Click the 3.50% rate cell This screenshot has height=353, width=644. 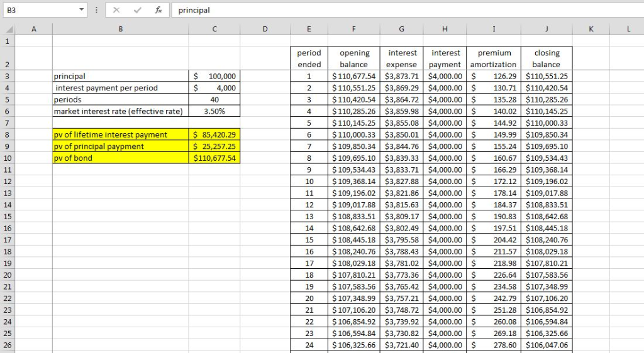(214, 111)
